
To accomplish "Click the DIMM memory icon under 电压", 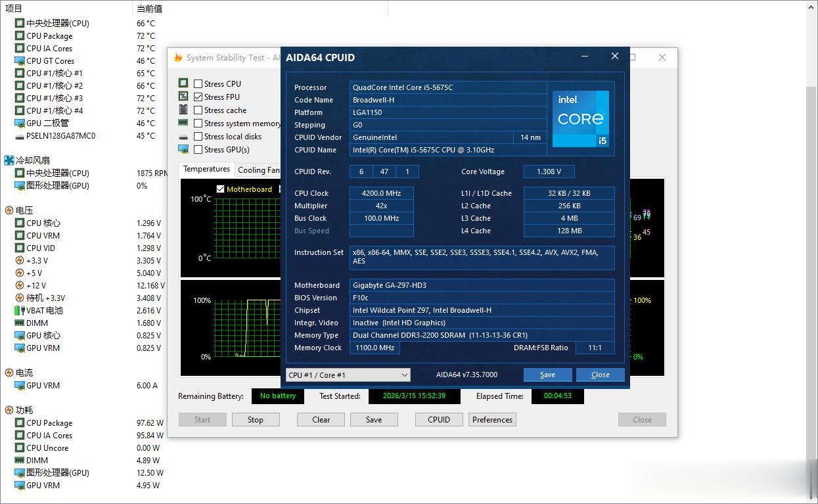I will pos(20,323).
